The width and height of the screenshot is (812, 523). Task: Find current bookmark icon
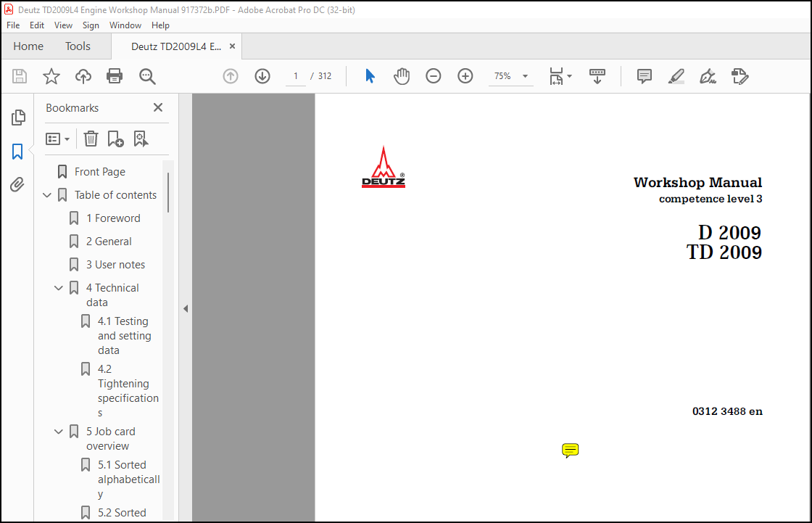[141, 139]
